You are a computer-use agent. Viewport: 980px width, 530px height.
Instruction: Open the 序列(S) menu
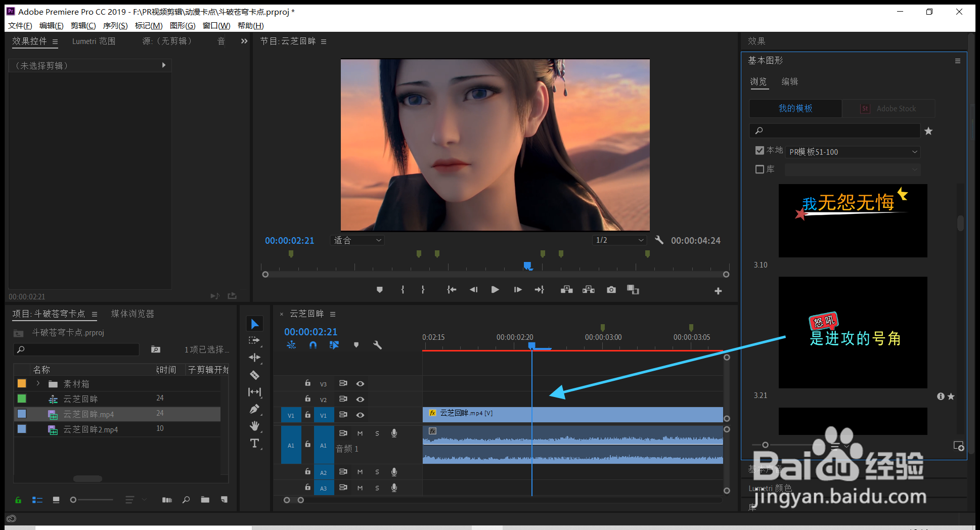(115, 26)
